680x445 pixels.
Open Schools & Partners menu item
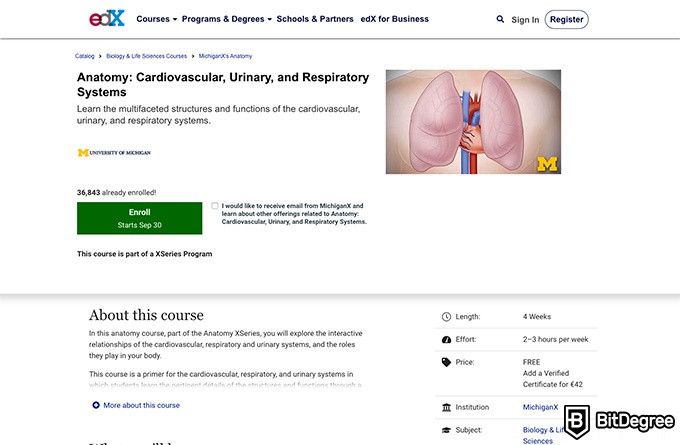315,19
